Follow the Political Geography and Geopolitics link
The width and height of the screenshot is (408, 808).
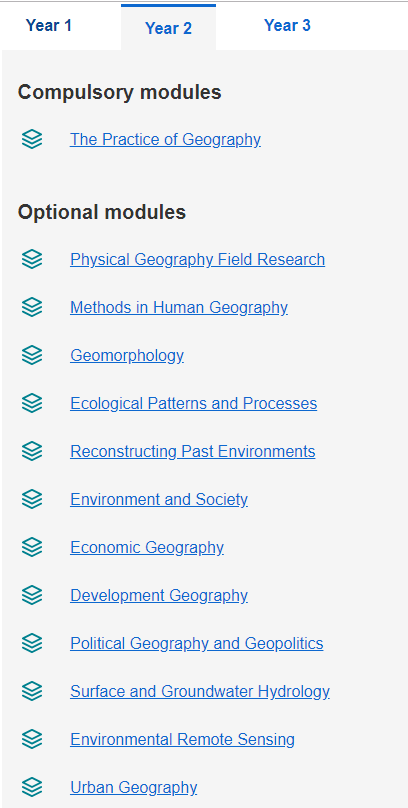click(197, 644)
